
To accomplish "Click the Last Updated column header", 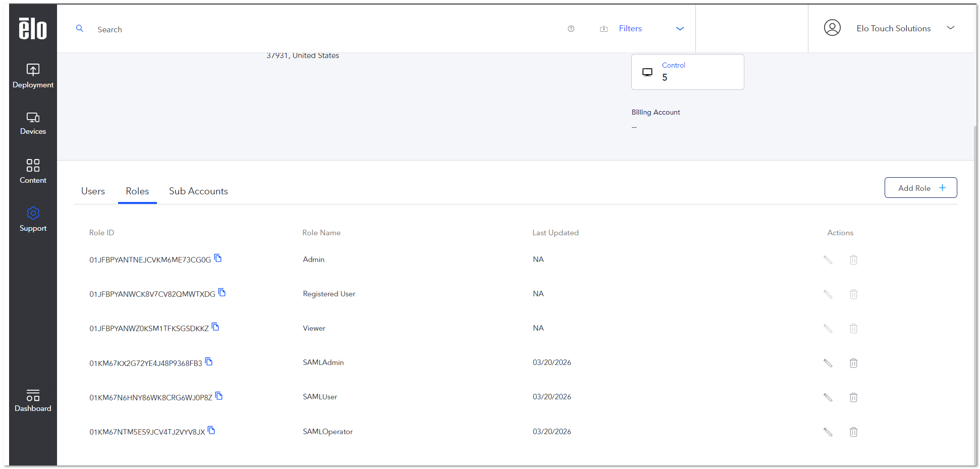I will (555, 233).
